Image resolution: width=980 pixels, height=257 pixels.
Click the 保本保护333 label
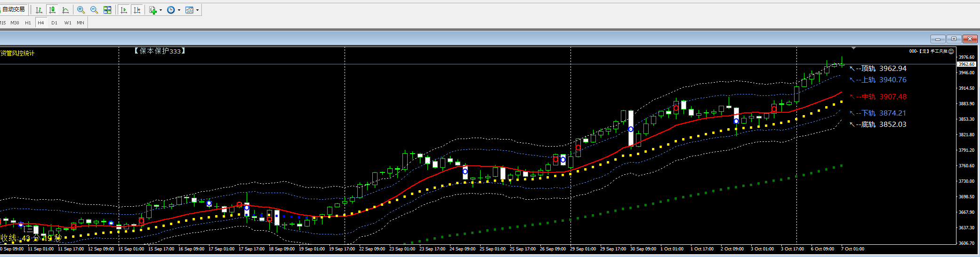pyautogui.click(x=160, y=51)
